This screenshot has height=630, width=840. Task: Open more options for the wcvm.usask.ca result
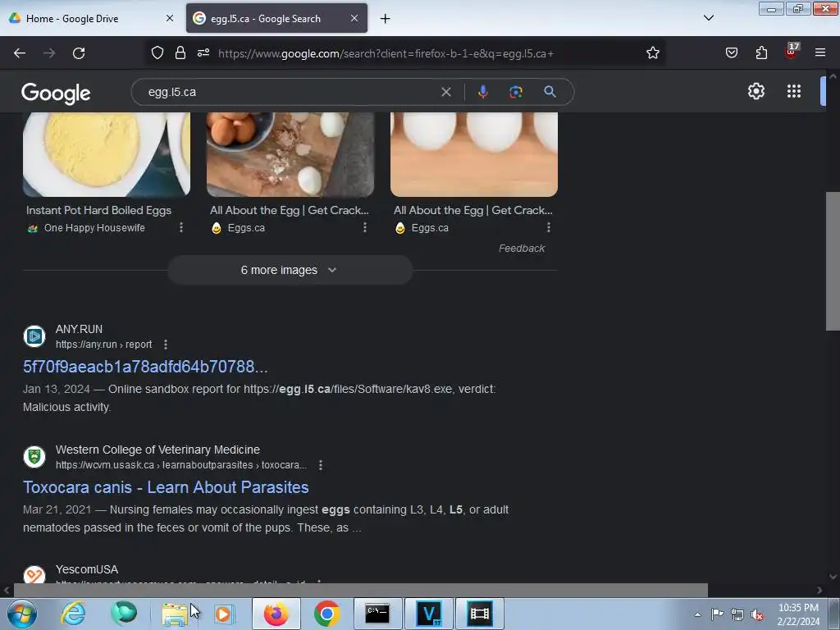click(x=321, y=465)
